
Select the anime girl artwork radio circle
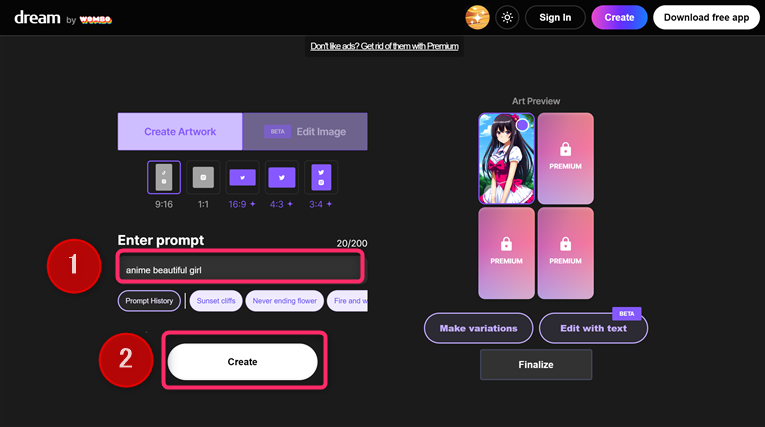[523, 125]
